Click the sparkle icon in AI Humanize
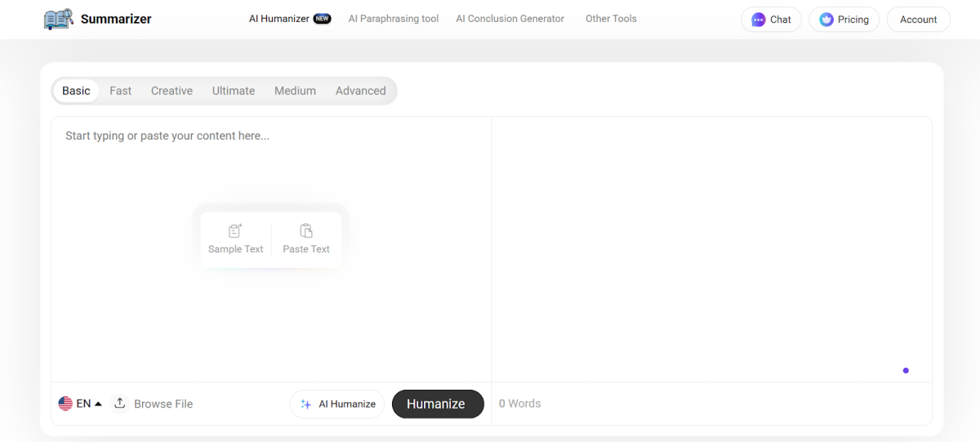 coord(306,404)
